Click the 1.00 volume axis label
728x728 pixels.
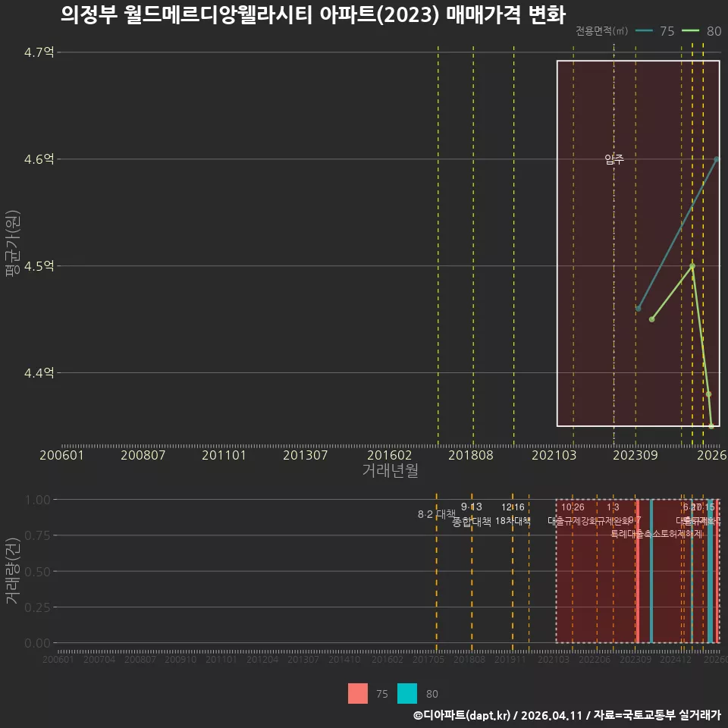(x=38, y=500)
